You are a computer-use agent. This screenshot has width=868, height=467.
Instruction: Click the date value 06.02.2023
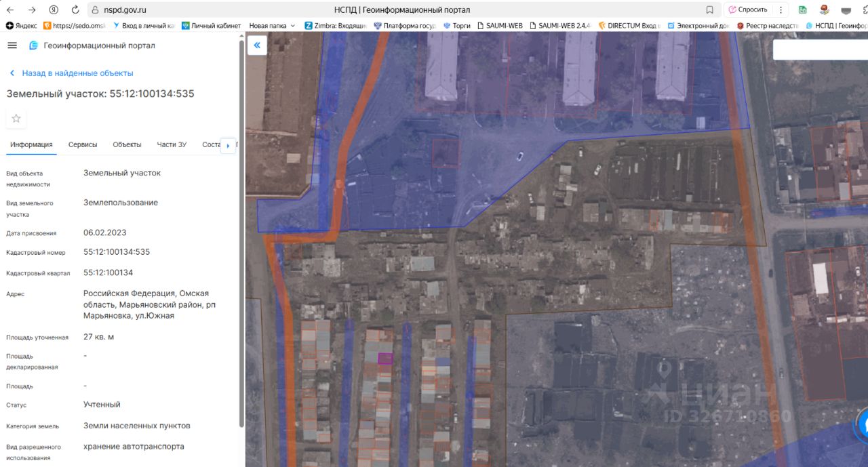click(105, 233)
